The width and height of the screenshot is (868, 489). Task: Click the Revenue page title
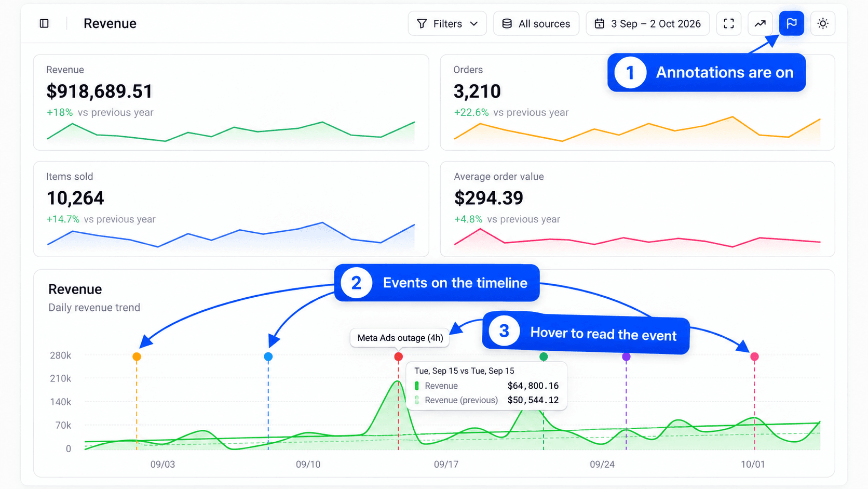pyautogui.click(x=110, y=23)
